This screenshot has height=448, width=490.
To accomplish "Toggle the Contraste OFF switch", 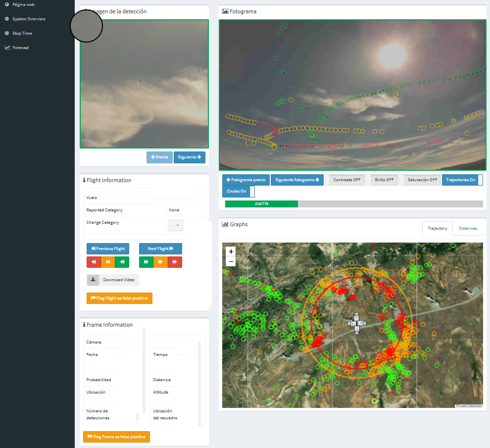I will pos(344,180).
